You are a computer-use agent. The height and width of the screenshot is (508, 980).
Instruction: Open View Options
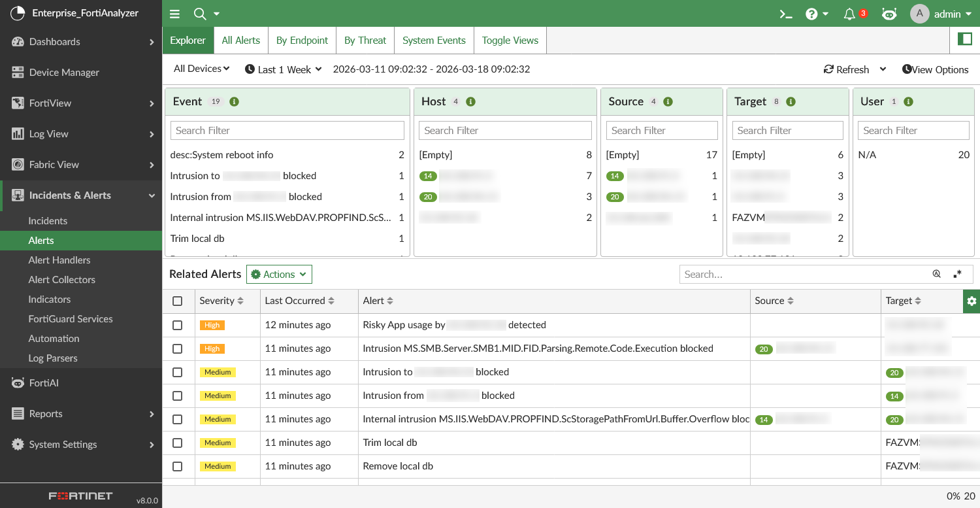tap(935, 69)
